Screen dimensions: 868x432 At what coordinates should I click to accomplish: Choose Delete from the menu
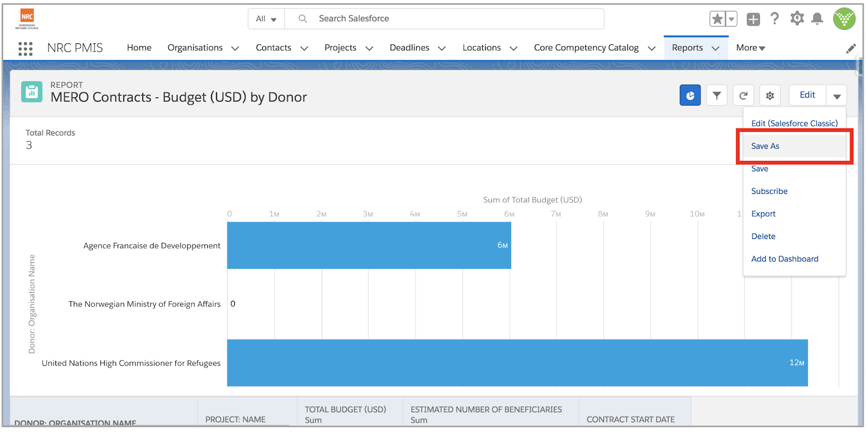click(794, 236)
